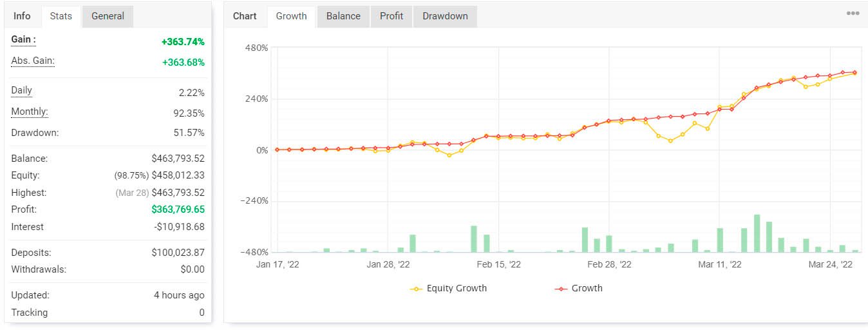This screenshot has width=868, height=330.
Task: Select the Stats tab
Action: 61,16
